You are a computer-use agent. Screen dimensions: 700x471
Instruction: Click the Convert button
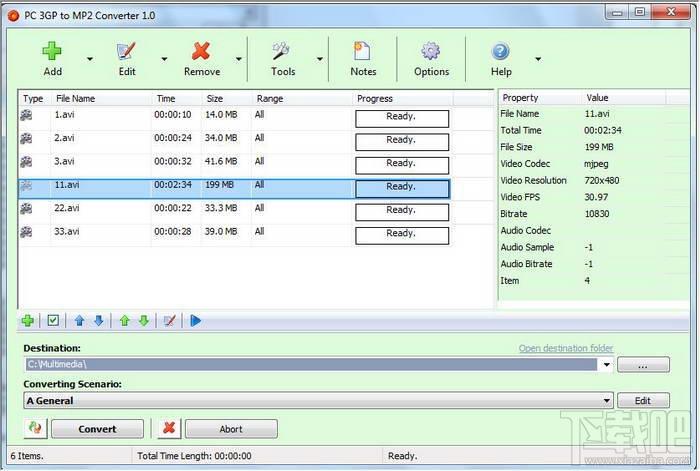coord(97,429)
